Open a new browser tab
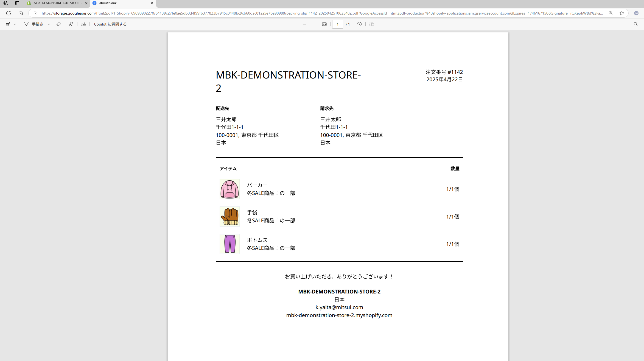The image size is (644, 361). [162, 3]
